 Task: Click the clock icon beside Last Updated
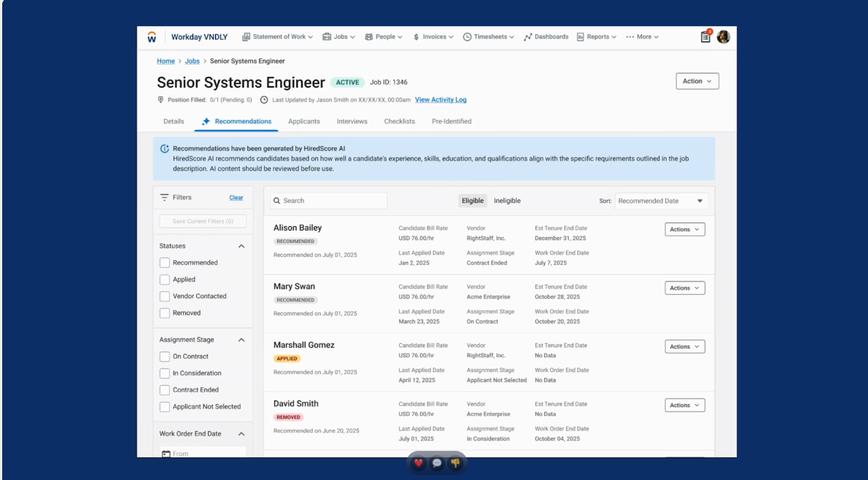(264, 100)
